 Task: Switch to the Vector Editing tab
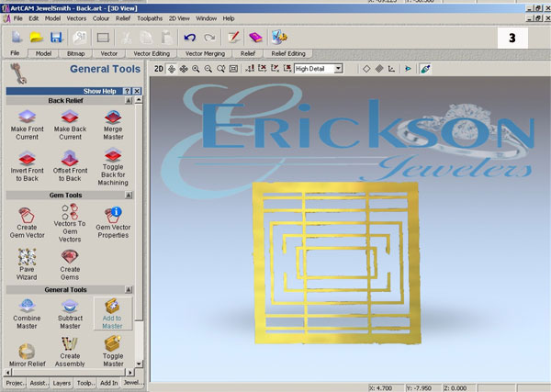(152, 53)
